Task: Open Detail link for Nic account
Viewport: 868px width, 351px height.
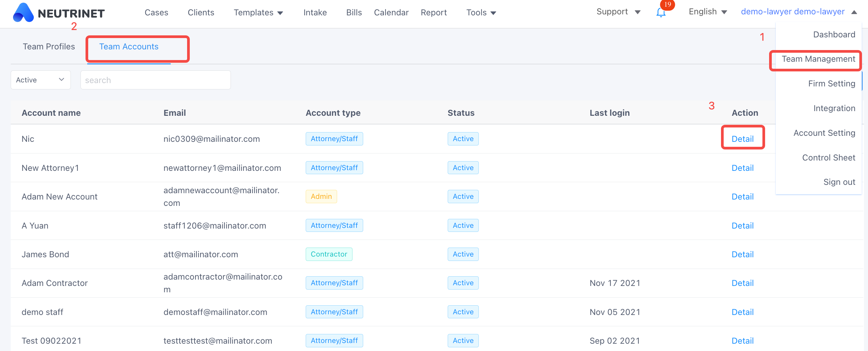Action: (x=742, y=139)
